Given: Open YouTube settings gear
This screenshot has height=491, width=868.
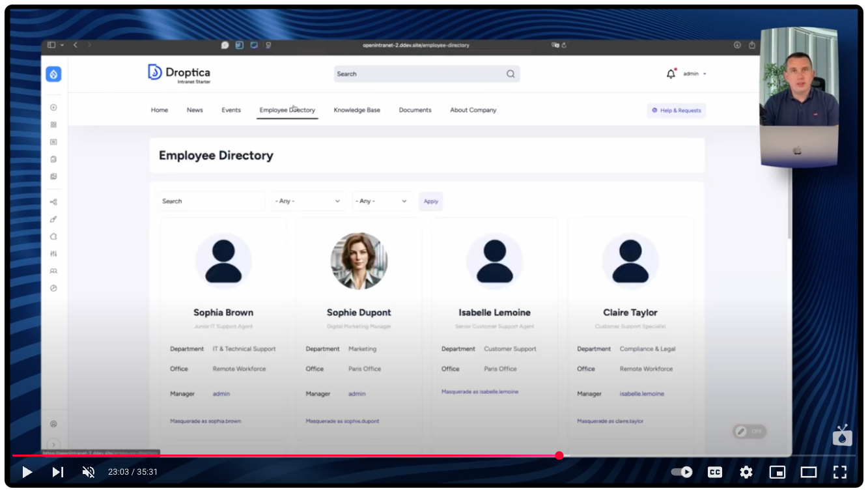Looking at the screenshot, I should coord(746,472).
